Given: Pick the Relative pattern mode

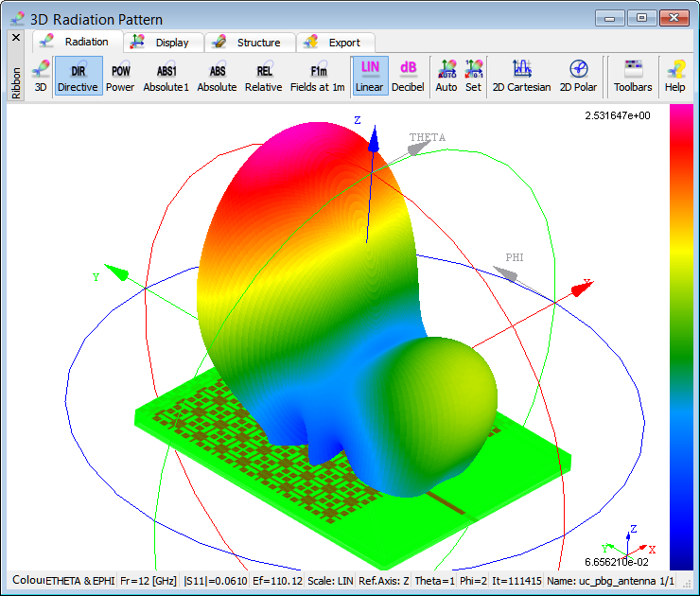Looking at the screenshot, I should pyautogui.click(x=264, y=76).
